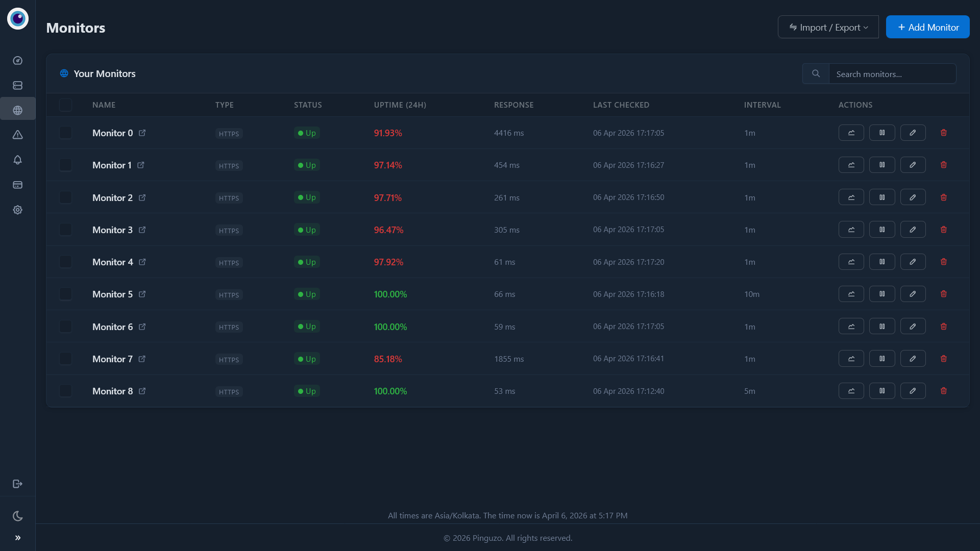Open Monitor 2 external link icon
Viewport: 980px width, 551px height.
(142, 197)
